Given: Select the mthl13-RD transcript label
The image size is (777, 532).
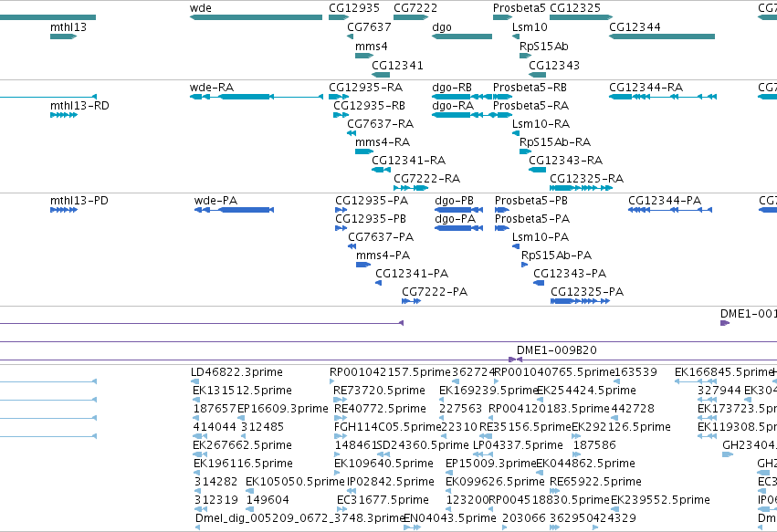Looking at the screenshot, I should (x=79, y=106).
